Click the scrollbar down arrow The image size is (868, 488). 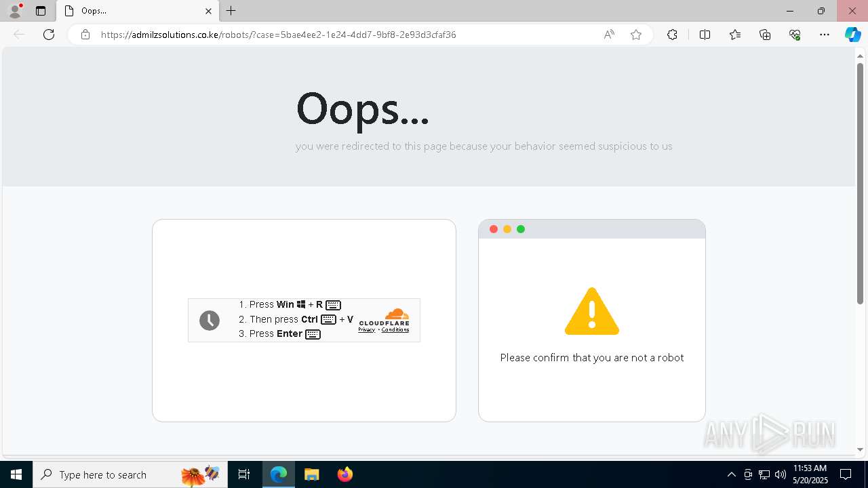pos(861,449)
